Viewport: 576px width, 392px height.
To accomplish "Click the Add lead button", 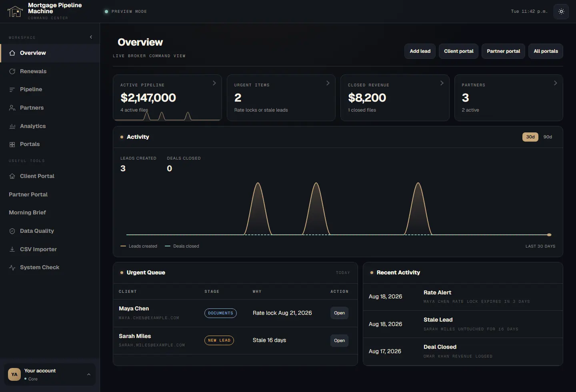I will [420, 51].
